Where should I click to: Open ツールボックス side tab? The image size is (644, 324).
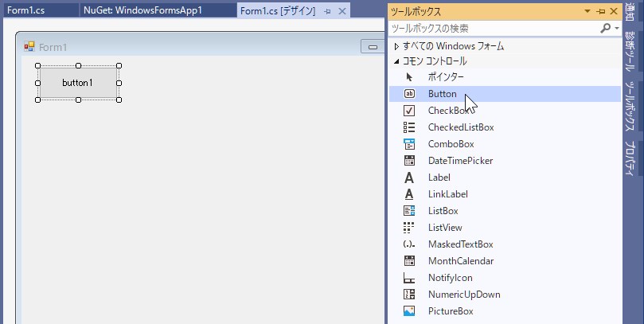[x=629, y=106]
